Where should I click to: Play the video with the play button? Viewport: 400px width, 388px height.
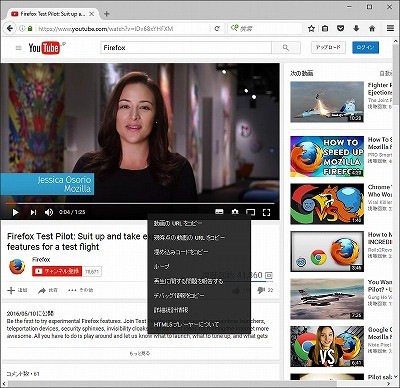click(x=15, y=212)
